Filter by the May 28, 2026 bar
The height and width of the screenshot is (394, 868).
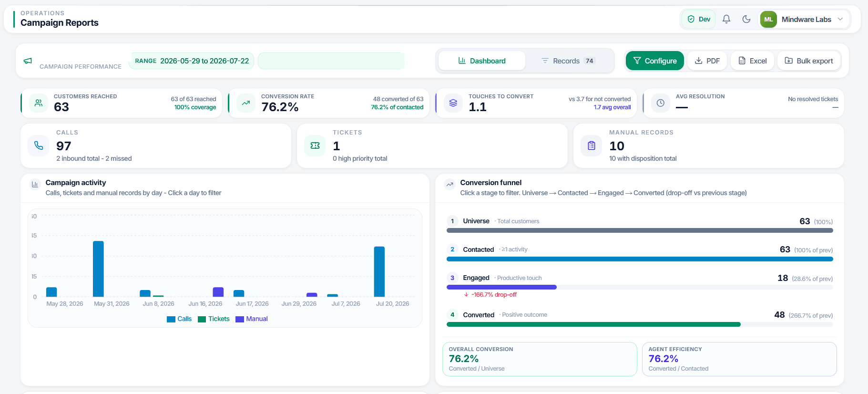pyautogui.click(x=51, y=292)
